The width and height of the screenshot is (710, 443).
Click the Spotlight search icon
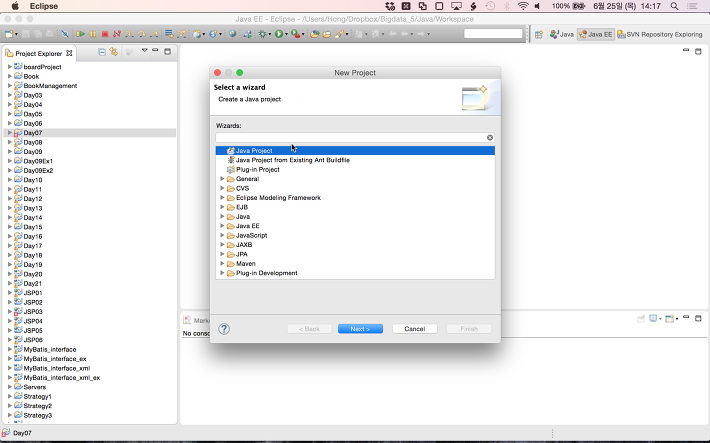coord(674,6)
